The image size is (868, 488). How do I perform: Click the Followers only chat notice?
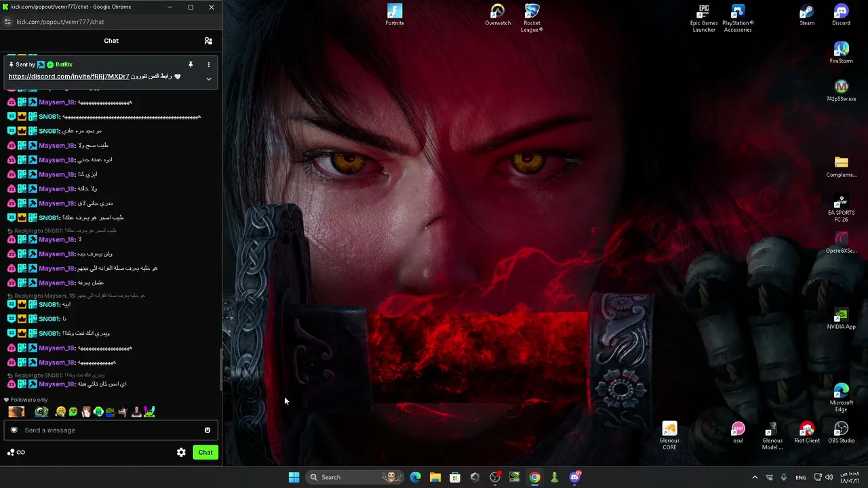26,400
